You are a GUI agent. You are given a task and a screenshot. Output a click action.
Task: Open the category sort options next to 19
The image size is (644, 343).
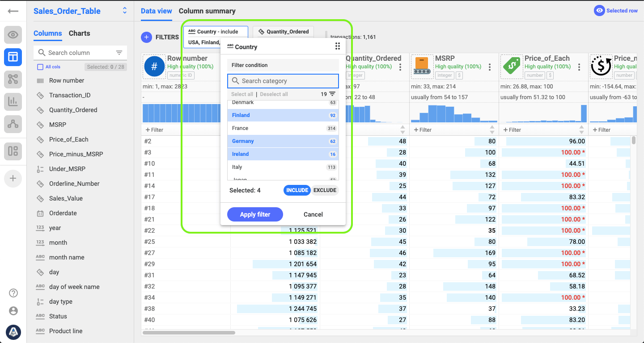coord(332,94)
